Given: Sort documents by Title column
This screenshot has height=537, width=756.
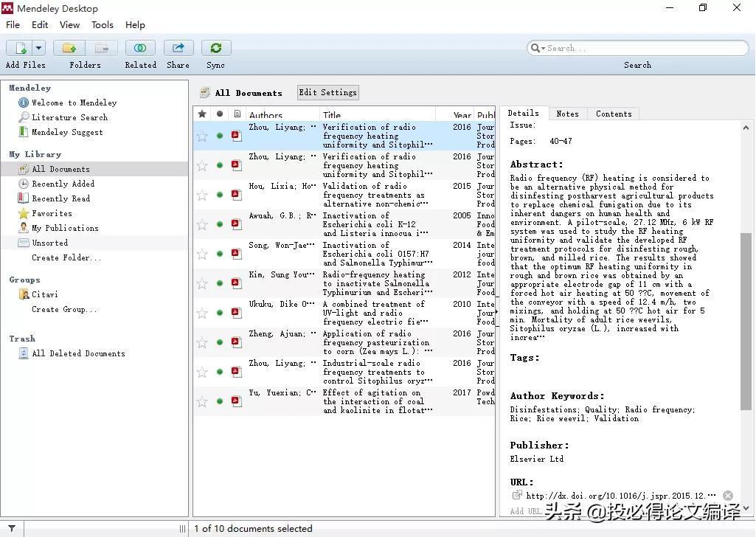Looking at the screenshot, I should click(x=378, y=114).
